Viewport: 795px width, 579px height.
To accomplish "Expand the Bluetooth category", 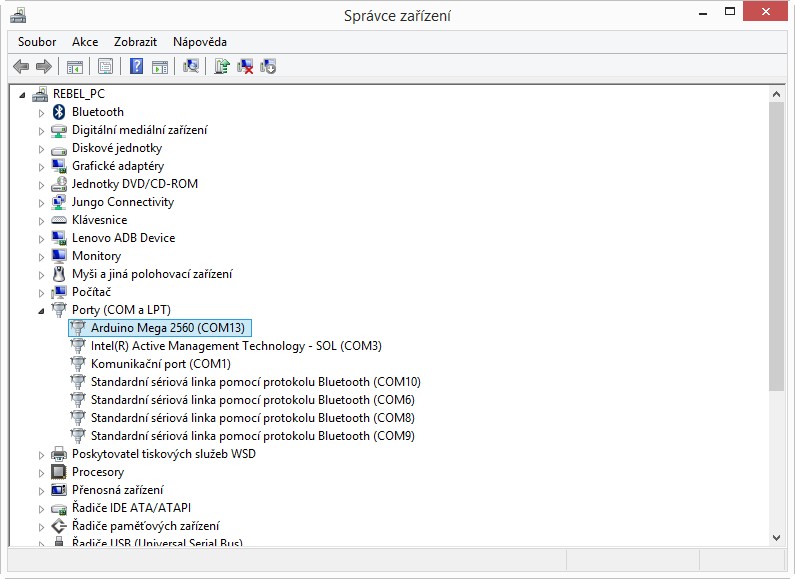I will [42, 112].
